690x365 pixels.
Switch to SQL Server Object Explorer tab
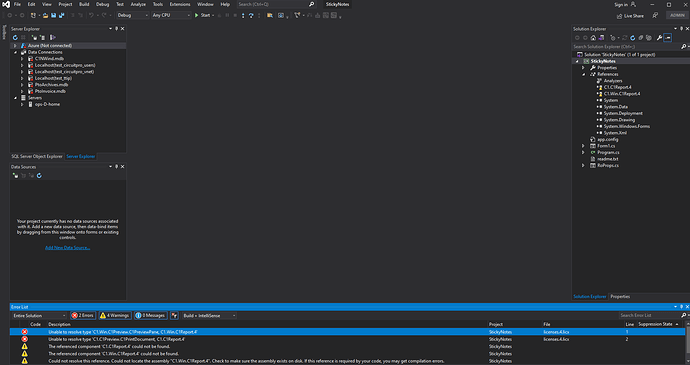click(37, 156)
